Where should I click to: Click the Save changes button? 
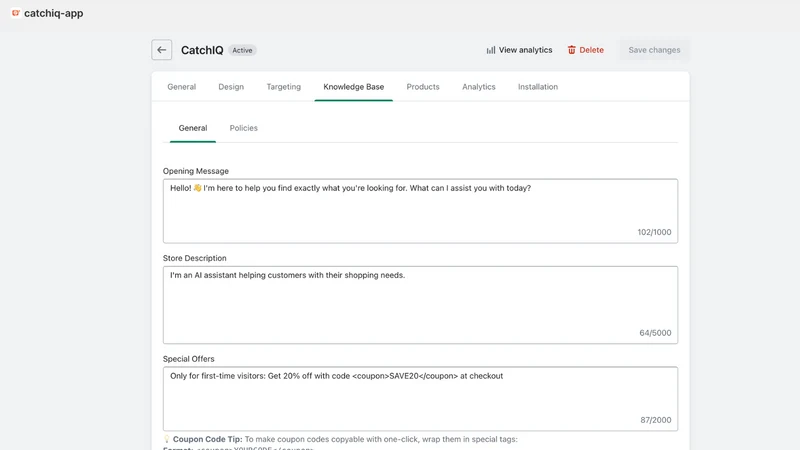pos(654,50)
